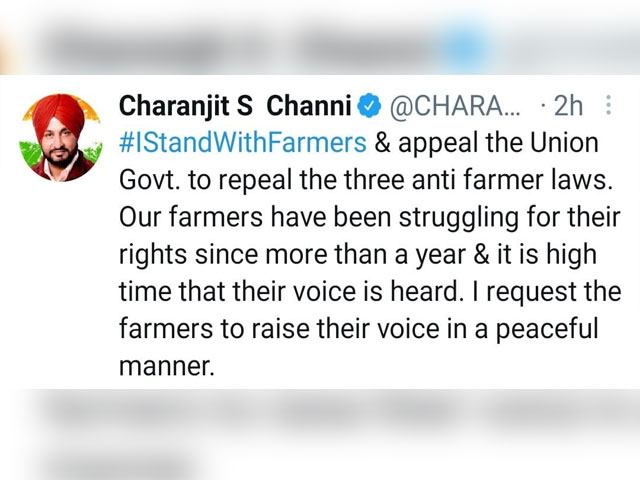The height and width of the screenshot is (480, 640).
Task: Click the red turban in the avatar
Action: tap(58, 115)
